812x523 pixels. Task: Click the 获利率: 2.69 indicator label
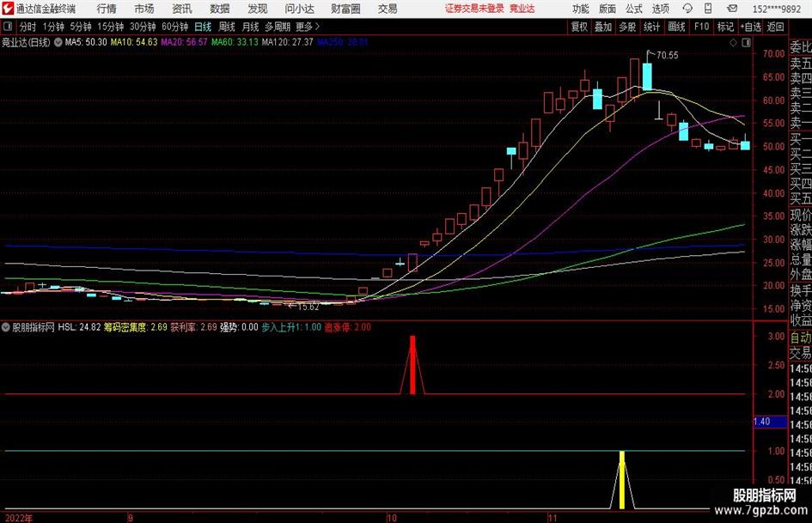(x=193, y=327)
